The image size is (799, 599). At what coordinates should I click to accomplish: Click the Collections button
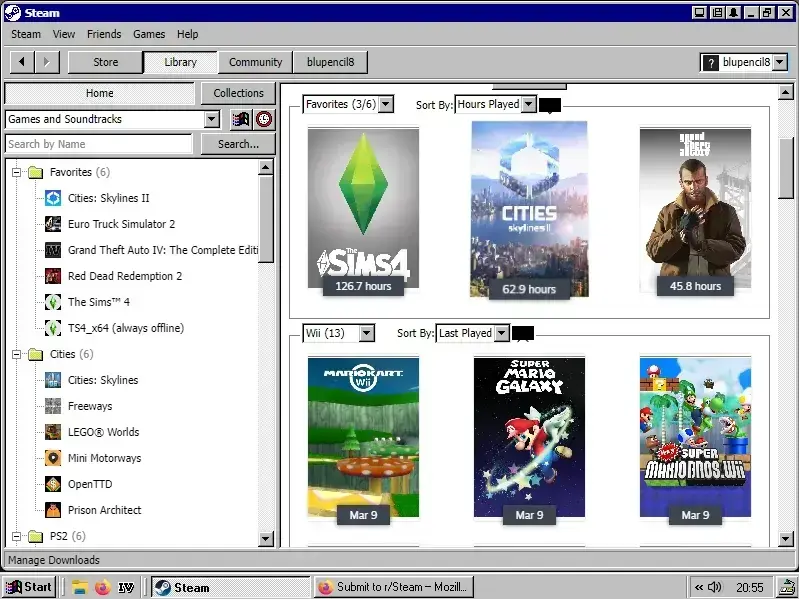[x=238, y=93]
